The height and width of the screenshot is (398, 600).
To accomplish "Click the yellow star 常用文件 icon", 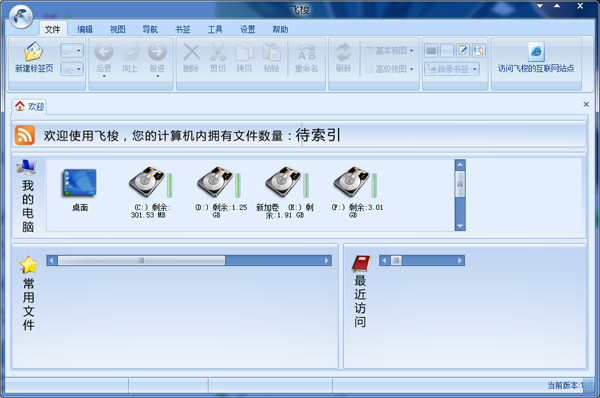I will point(29,264).
